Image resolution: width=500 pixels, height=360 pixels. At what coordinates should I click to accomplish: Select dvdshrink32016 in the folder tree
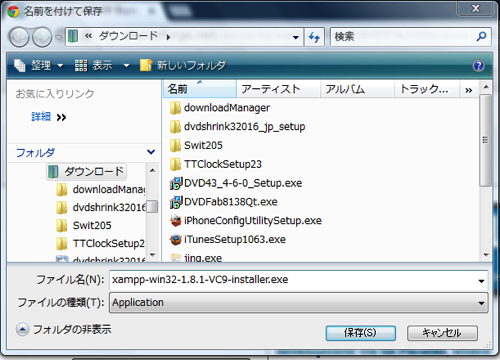pyautogui.click(x=101, y=207)
